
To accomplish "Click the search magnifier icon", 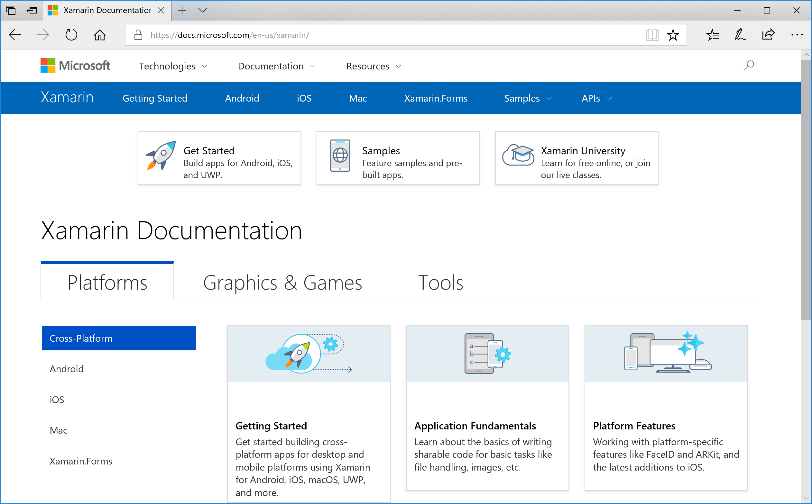I will [x=748, y=66].
